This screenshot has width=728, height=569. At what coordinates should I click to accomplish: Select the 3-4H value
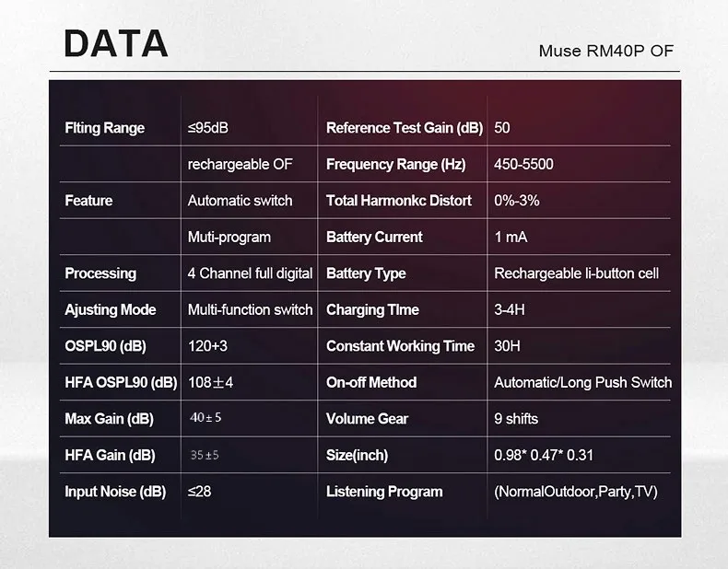point(510,309)
